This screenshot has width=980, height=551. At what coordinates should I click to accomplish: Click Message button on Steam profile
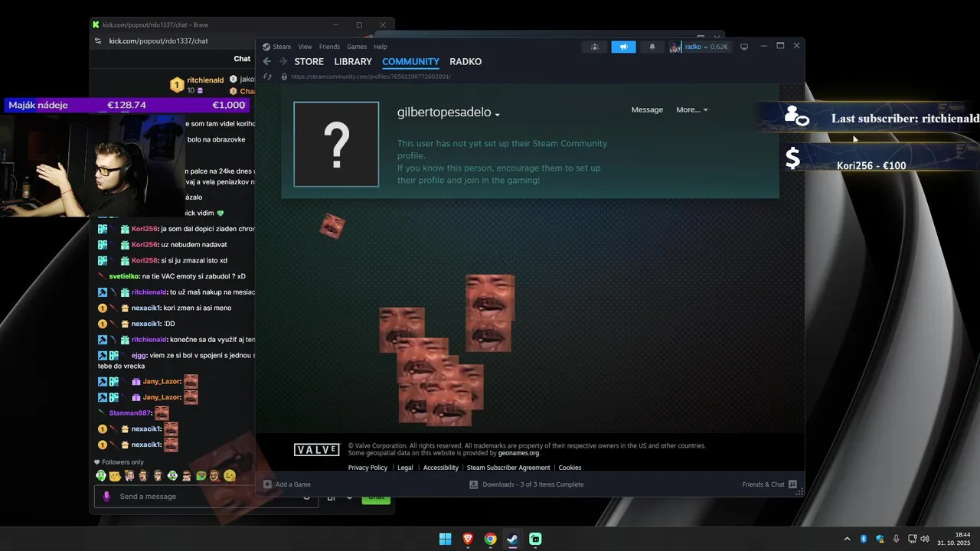coord(647,109)
